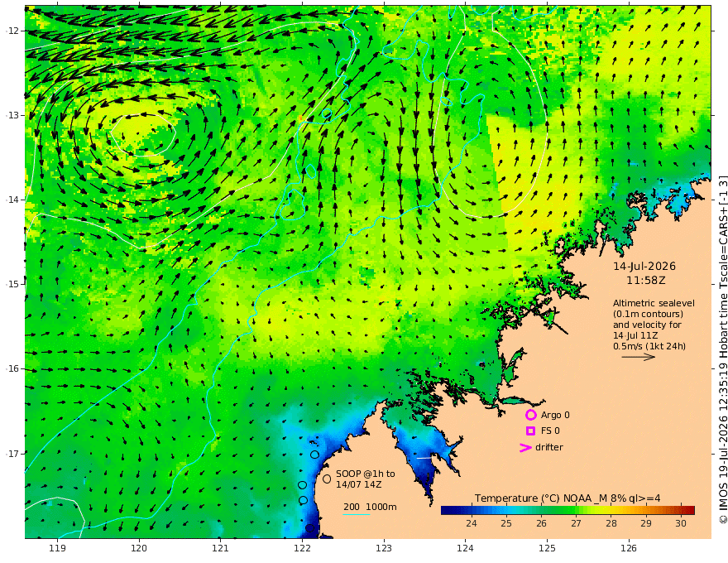Click the Temperature (°C) NOAA colorbar title
This screenshot has width=728, height=563.
pos(568,498)
